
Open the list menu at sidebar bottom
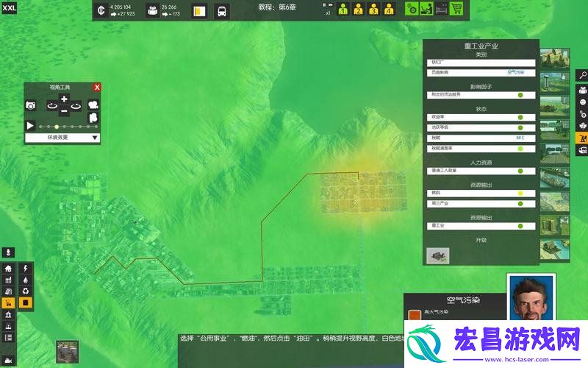(8, 338)
